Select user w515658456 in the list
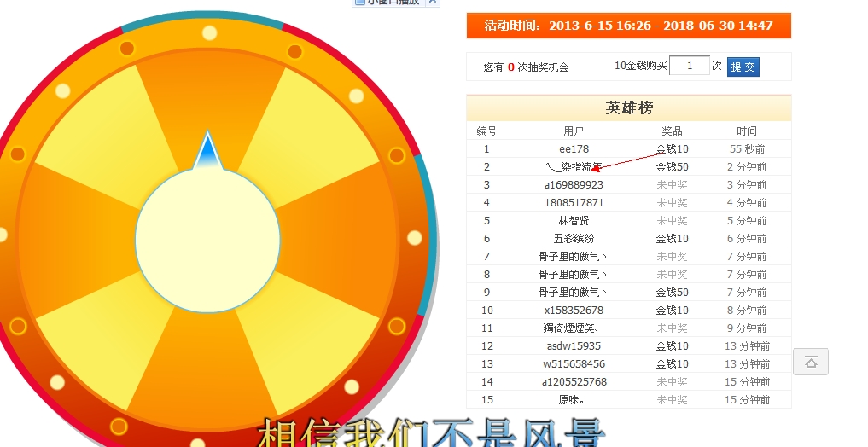Image resolution: width=868 pixels, height=447 pixels. click(574, 364)
